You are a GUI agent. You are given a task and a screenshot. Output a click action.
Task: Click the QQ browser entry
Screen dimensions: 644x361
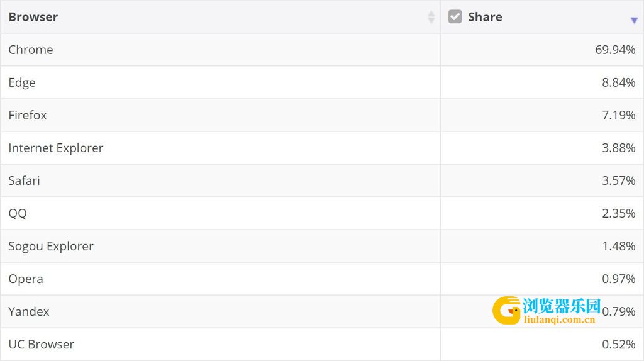(x=18, y=213)
